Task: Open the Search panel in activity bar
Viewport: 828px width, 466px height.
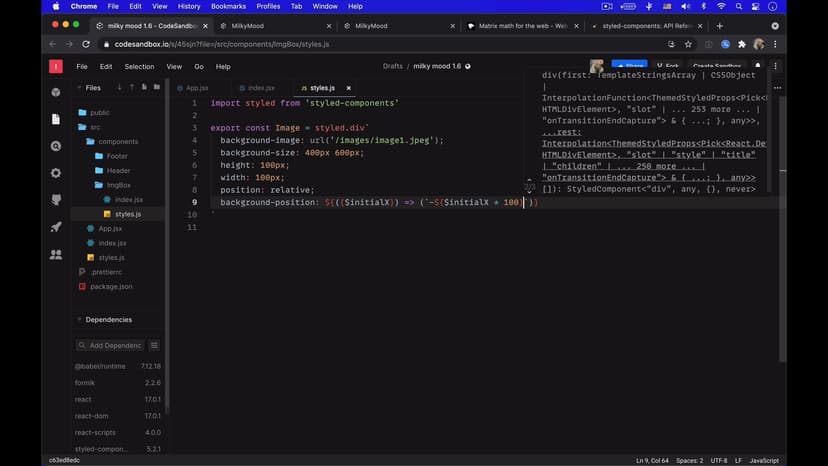Action: pyautogui.click(x=56, y=146)
